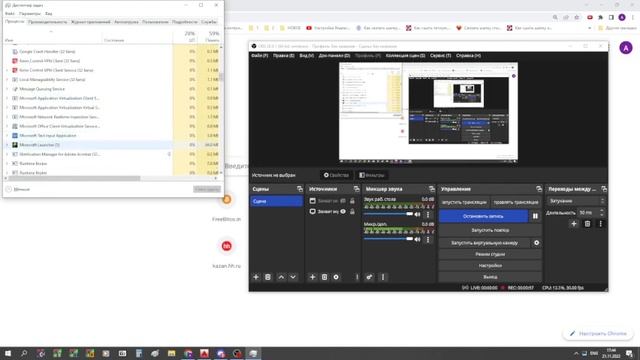Switch to the Службы tab in Task Manager
640x360 pixels.
(209, 22)
